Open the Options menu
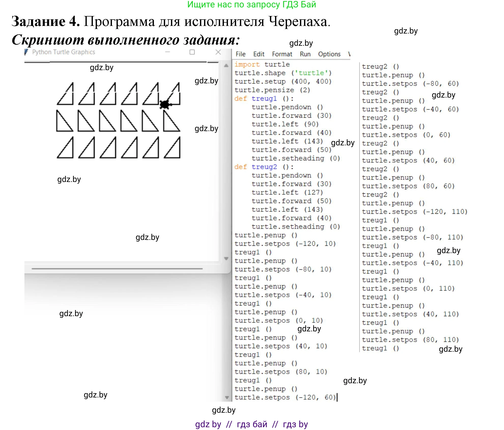 (329, 54)
